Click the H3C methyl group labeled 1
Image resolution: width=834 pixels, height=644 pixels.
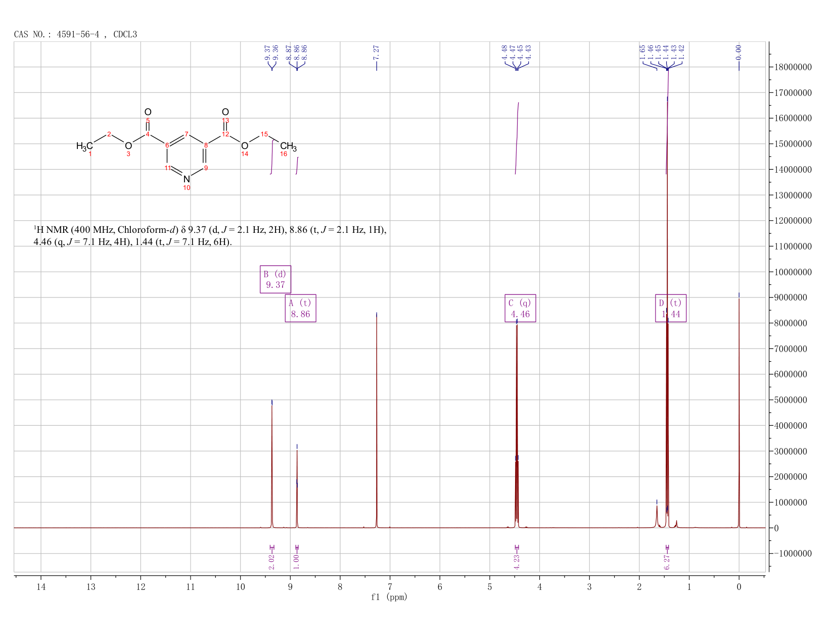click(84, 146)
